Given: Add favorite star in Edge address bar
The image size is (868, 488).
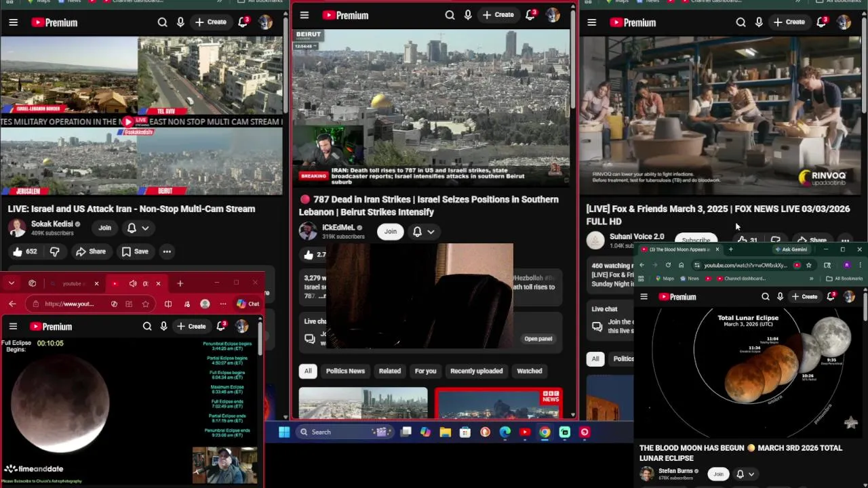Looking at the screenshot, I should (x=145, y=304).
